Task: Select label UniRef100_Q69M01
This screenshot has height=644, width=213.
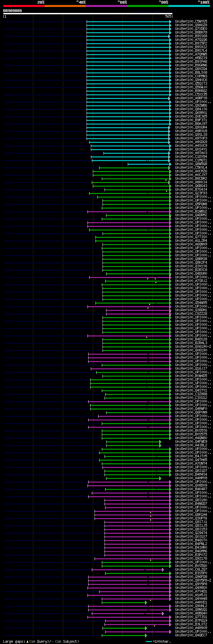Action: point(191,113)
